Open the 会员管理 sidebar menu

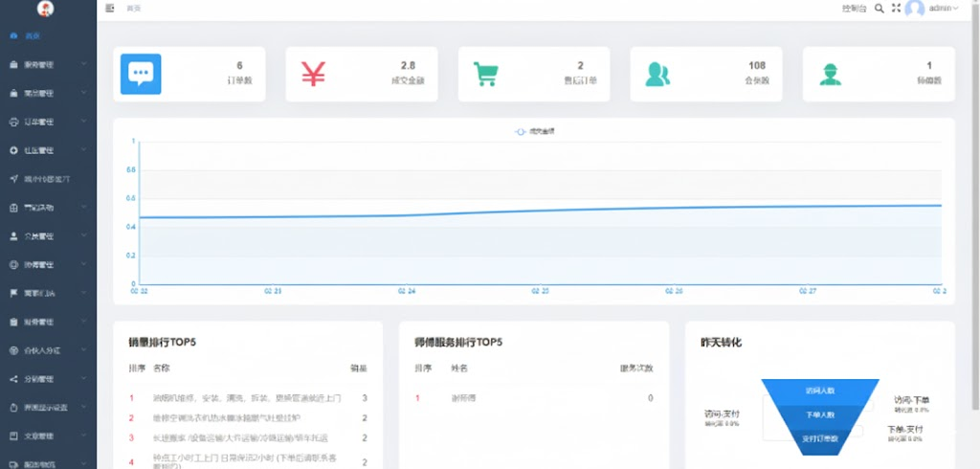(x=48, y=236)
